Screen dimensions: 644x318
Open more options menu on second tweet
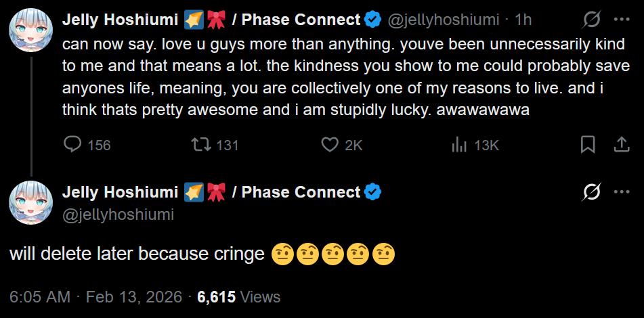[x=621, y=192]
